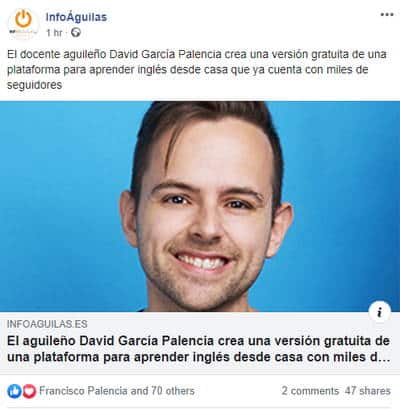This screenshot has height=409, width=400.
Task: Open the post's 1 hr timestamp
Action: click(x=54, y=33)
